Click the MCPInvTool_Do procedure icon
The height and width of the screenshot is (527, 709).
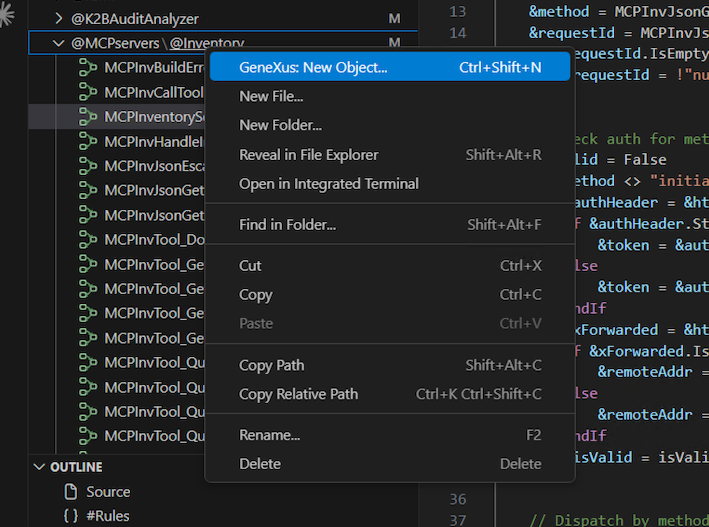pyautogui.click(x=88, y=240)
